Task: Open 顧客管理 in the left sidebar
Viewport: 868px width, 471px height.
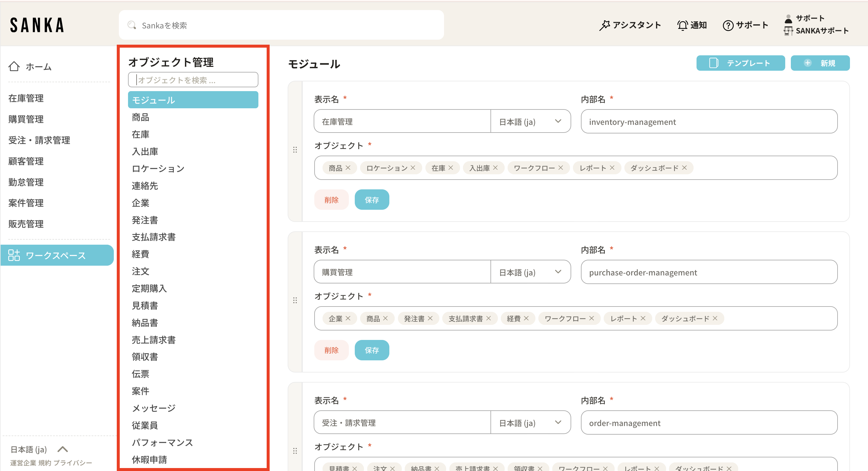Action: 26,161
